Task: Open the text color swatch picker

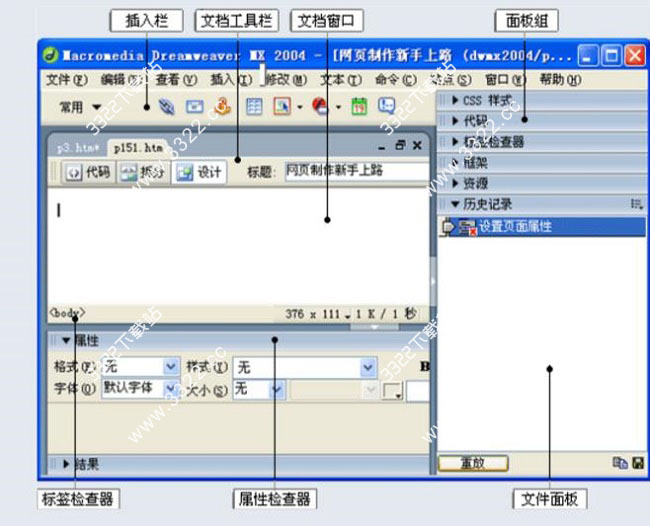Action: (392, 391)
